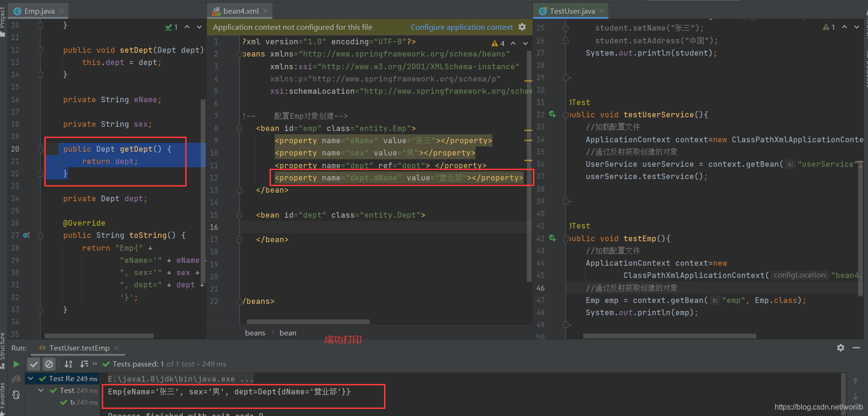Screen dimensions: 868x416
Task: Click the dept.dName property line in bean4.xml
Action: [399, 178]
